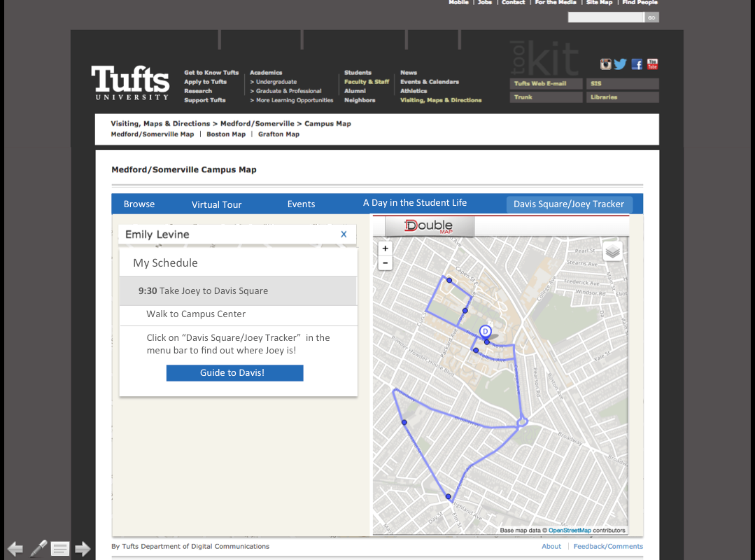Open the Athletics menu item
The width and height of the screenshot is (755, 560).
414,91
